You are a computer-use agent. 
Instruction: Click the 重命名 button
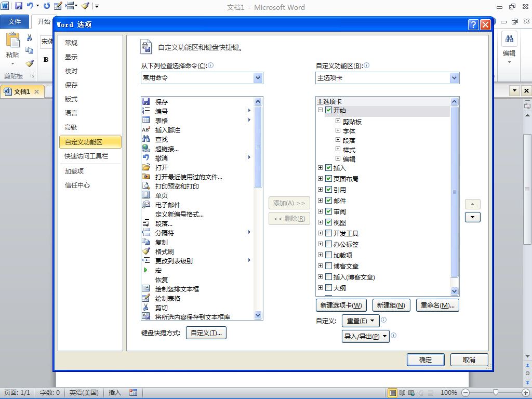click(x=437, y=305)
